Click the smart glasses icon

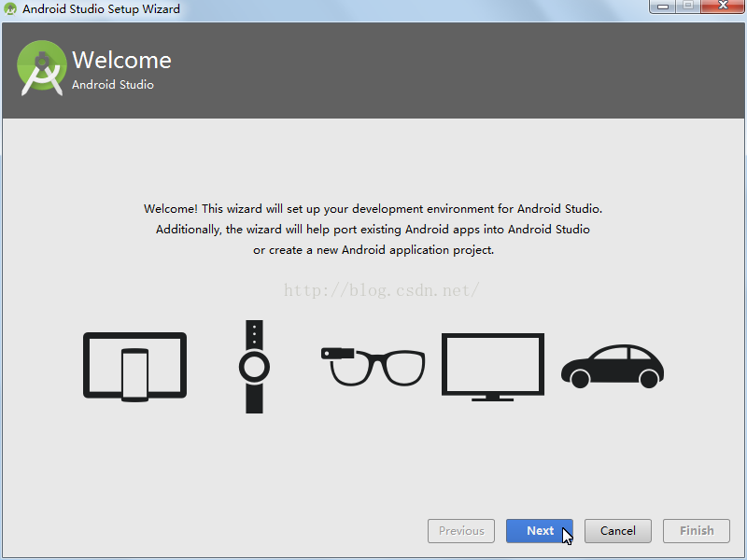373,365
